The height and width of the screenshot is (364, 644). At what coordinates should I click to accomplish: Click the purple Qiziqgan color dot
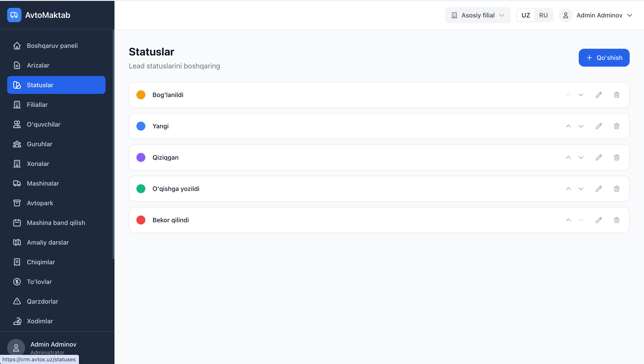141,157
